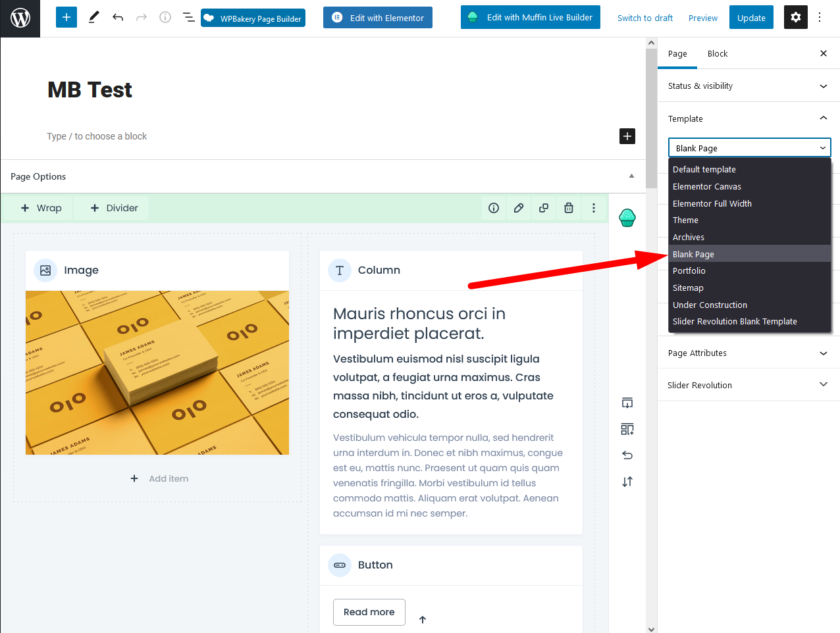
Task: Select the Portfolio template option
Action: [x=750, y=270]
